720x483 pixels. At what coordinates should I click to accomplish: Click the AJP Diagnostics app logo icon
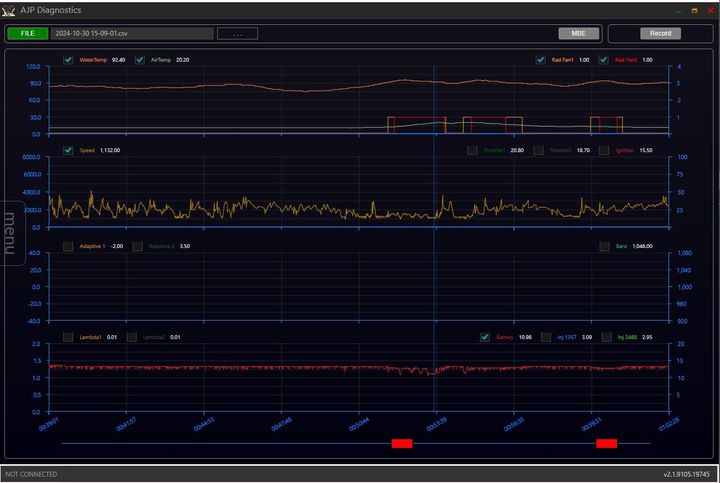point(8,11)
